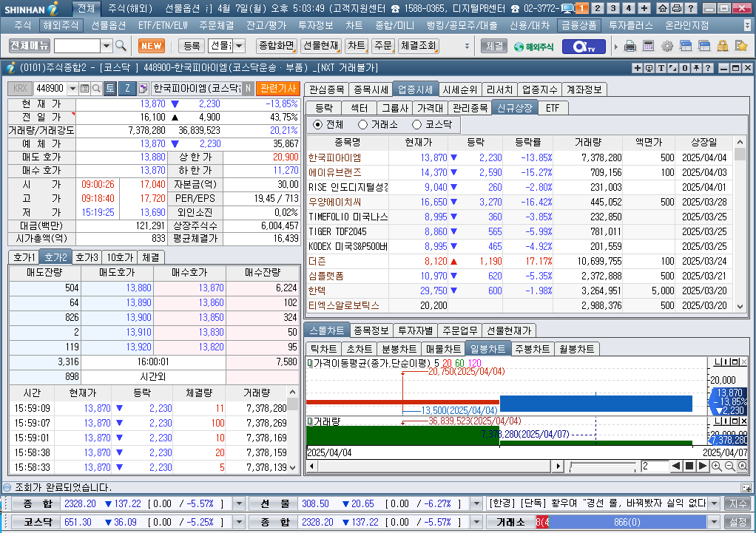Open the 해외주식 menu
The width and height of the screenshot is (756, 533).
(x=60, y=25)
